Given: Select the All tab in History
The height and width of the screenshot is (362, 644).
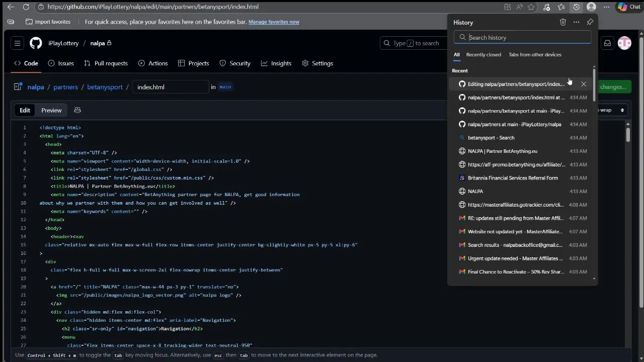Looking at the screenshot, I should pyautogui.click(x=457, y=55).
